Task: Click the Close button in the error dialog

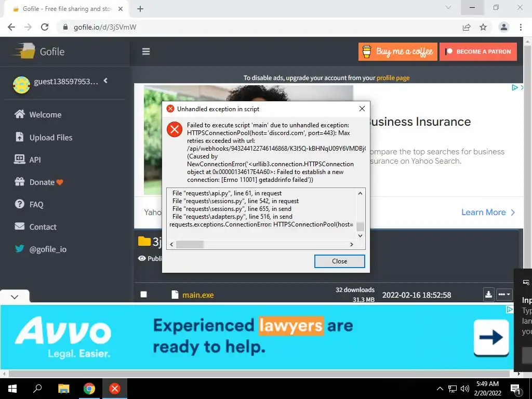Action: [339, 261]
